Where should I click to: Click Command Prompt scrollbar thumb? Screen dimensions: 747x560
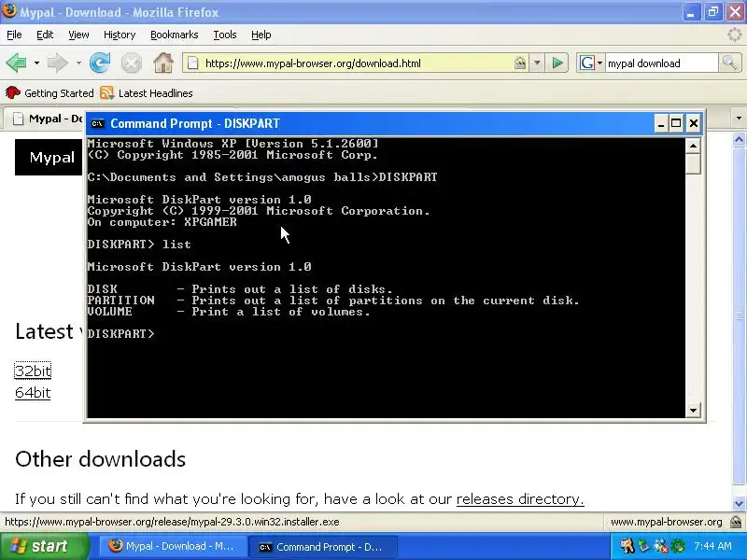point(693,163)
